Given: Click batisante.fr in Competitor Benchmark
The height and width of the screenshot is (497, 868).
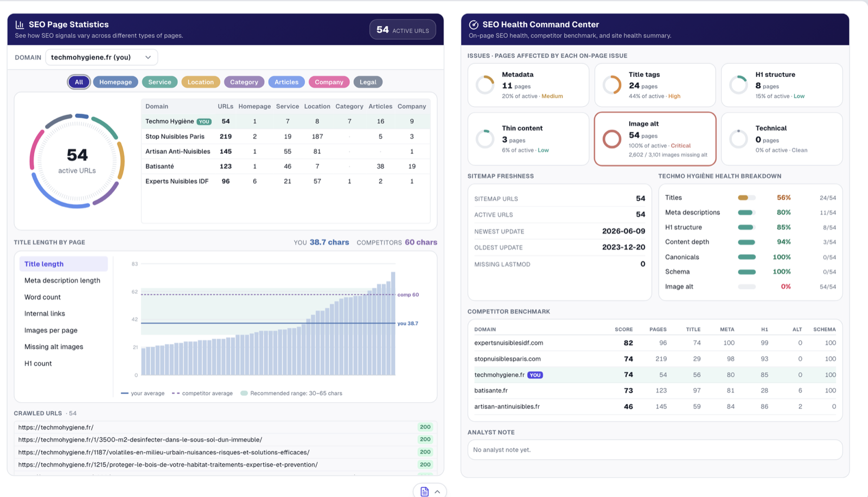Looking at the screenshot, I should 491,391.
